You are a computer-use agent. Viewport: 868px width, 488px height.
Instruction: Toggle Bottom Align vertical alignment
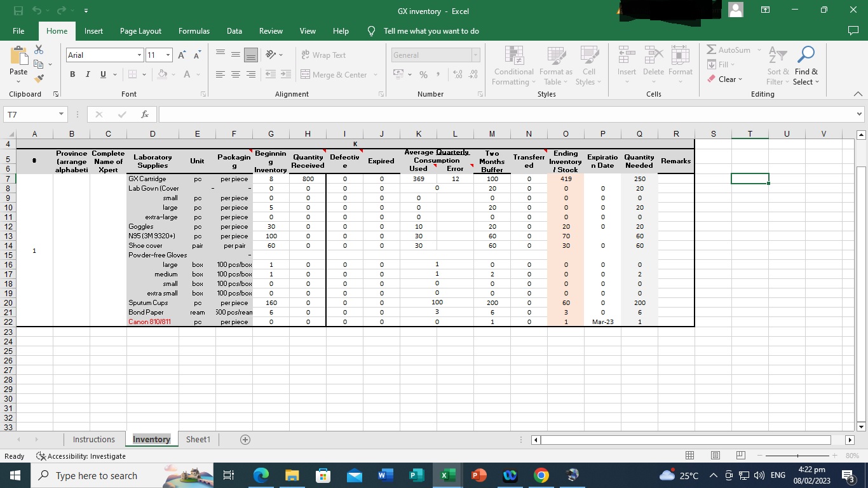[251, 55]
